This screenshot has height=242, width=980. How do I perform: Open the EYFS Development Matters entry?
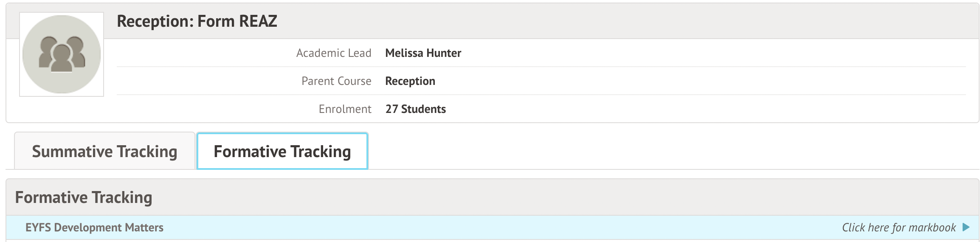(x=94, y=228)
